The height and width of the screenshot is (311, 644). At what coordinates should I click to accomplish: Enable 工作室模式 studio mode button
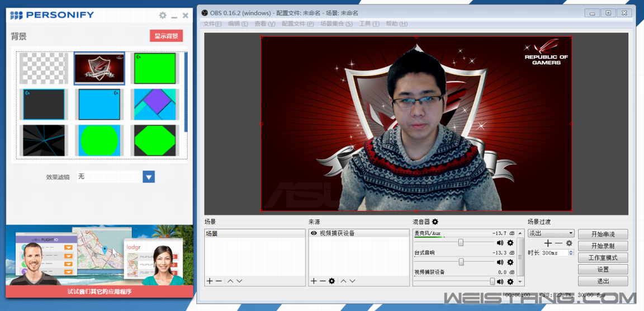pos(603,258)
